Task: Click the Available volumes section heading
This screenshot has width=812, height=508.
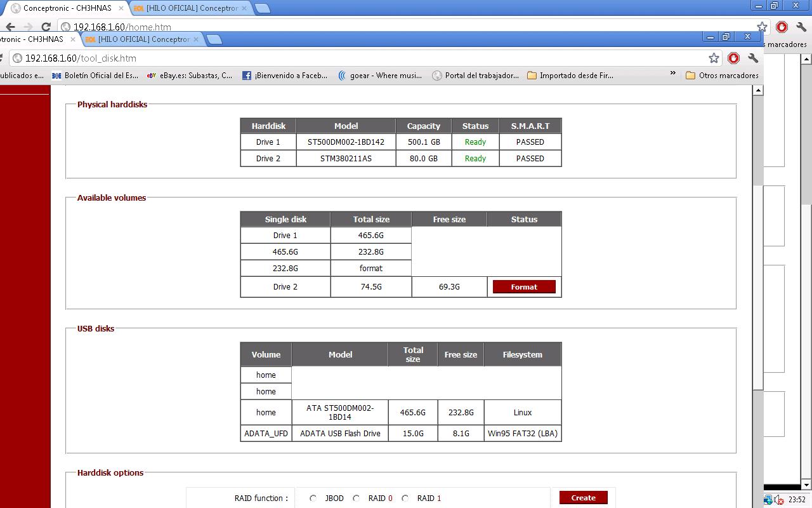Action: point(112,198)
